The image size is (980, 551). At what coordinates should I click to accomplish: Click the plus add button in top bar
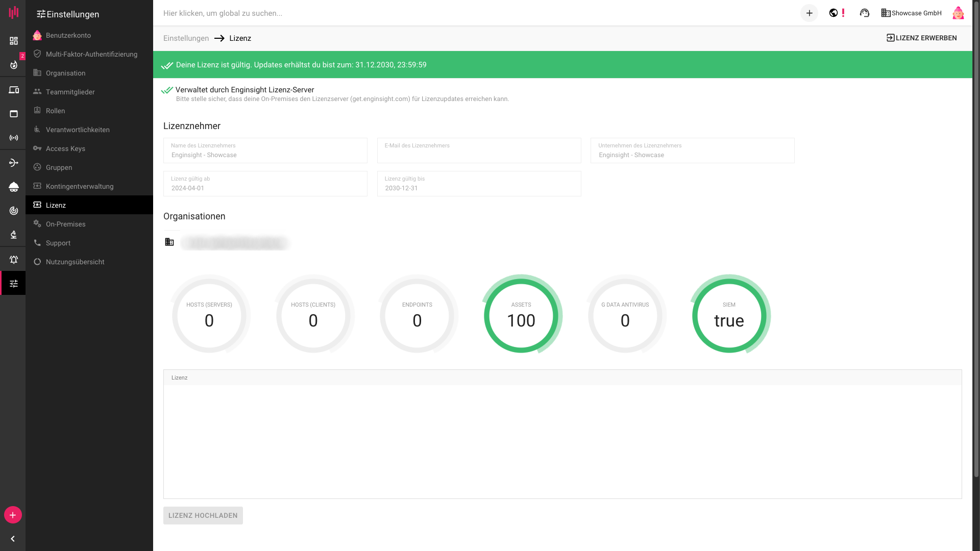click(809, 13)
